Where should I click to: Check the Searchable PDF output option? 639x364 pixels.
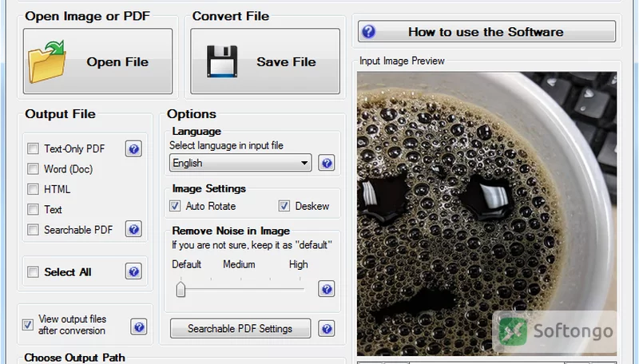point(33,230)
